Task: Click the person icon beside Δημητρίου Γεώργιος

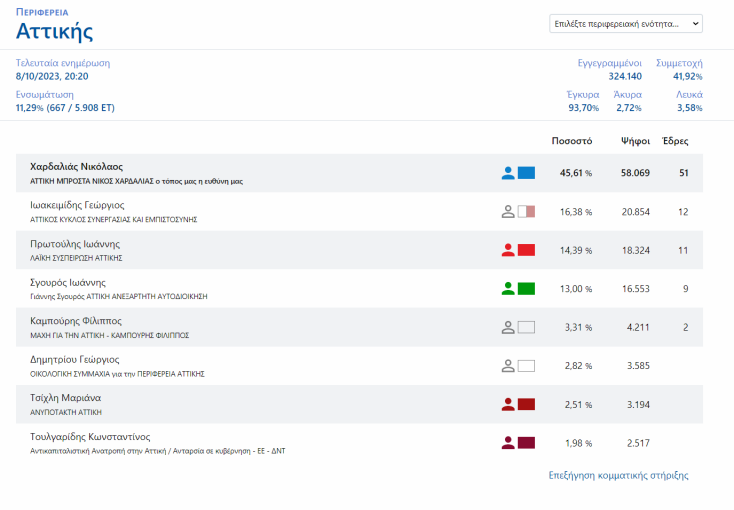Action: click(x=508, y=365)
